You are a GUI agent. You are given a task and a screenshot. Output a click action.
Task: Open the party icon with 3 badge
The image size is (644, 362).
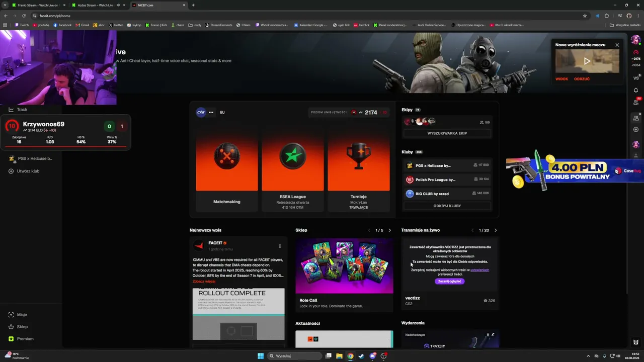[636, 117]
